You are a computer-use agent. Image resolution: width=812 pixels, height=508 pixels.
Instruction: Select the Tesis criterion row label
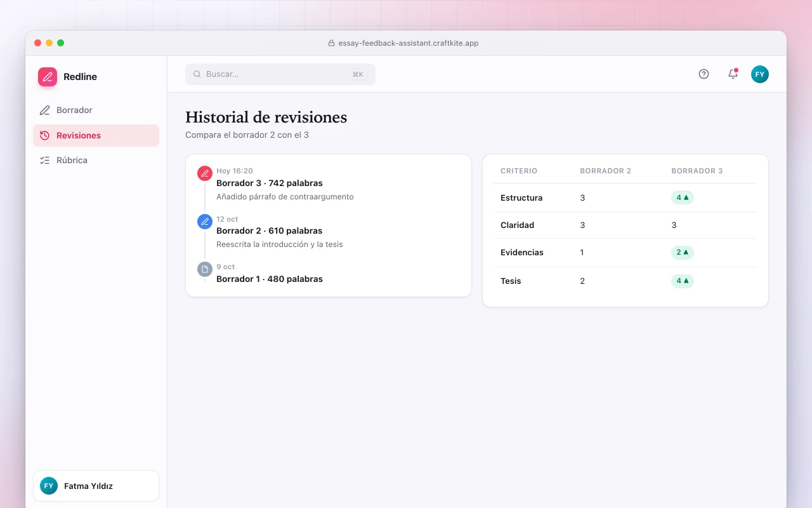(x=511, y=281)
